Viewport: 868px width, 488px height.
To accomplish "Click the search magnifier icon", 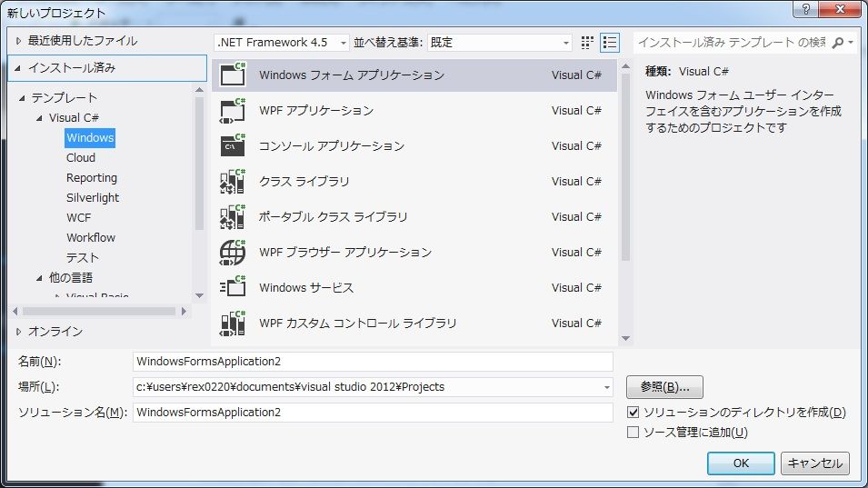I will tap(838, 43).
